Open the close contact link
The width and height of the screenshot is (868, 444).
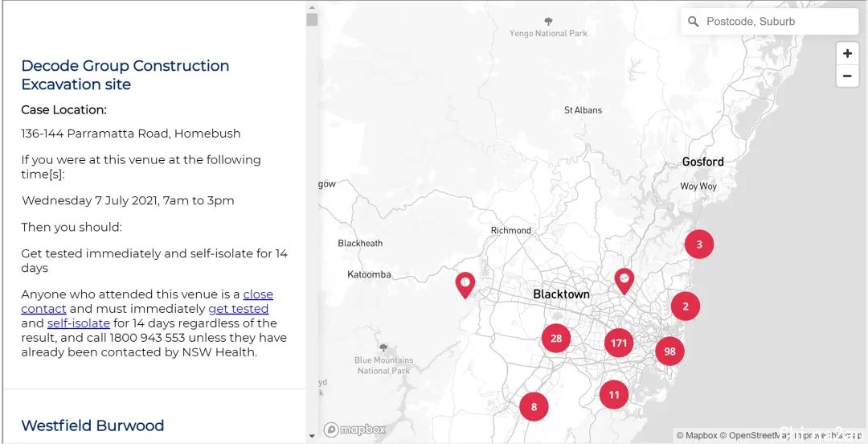pos(258,294)
